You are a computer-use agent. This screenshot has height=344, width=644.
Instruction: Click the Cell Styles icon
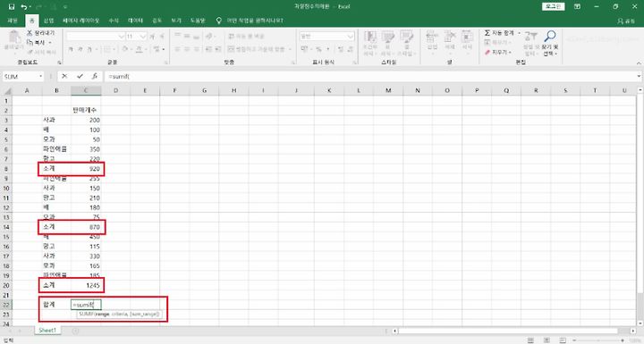[406, 38]
